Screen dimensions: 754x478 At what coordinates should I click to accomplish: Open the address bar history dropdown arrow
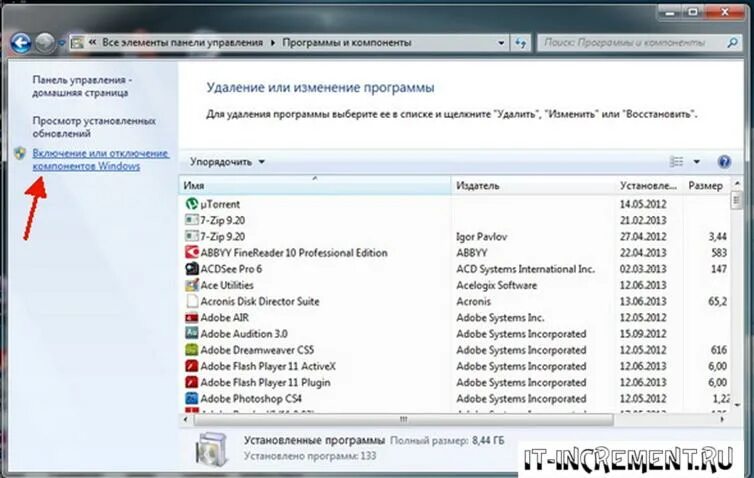(501, 43)
